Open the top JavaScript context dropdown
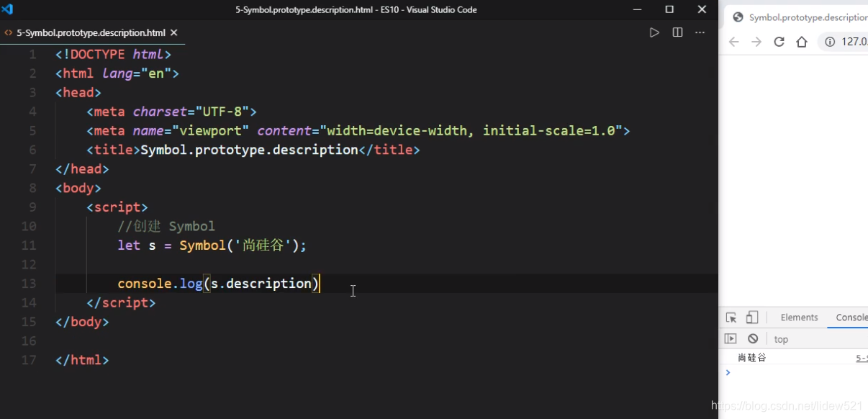 (781, 339)
